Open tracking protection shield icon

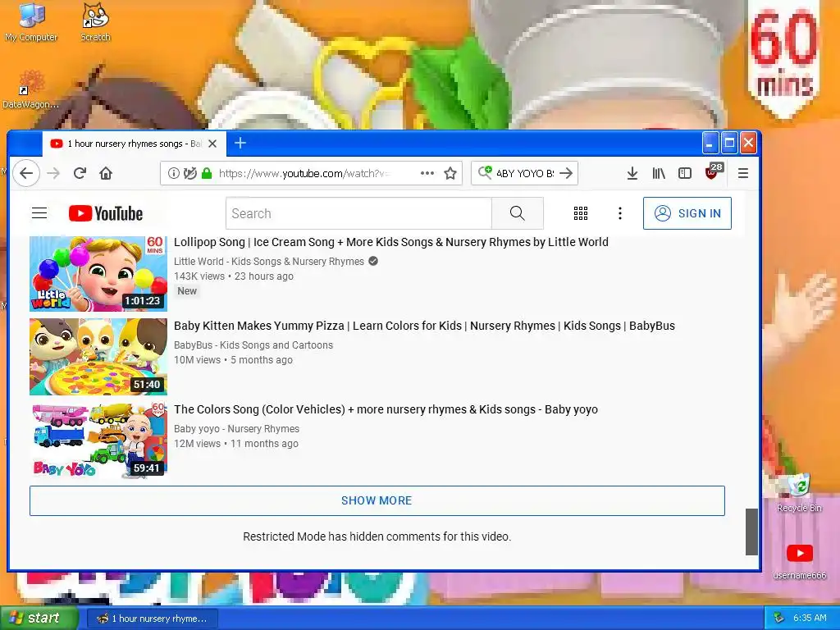[189, 173]
